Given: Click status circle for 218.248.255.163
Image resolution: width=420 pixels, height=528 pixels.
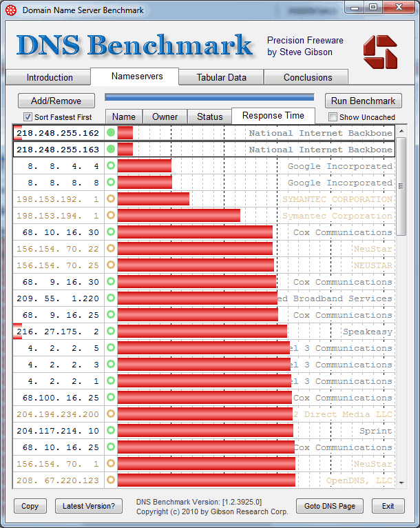Looking at the screenshot, I should coord(111,149).
